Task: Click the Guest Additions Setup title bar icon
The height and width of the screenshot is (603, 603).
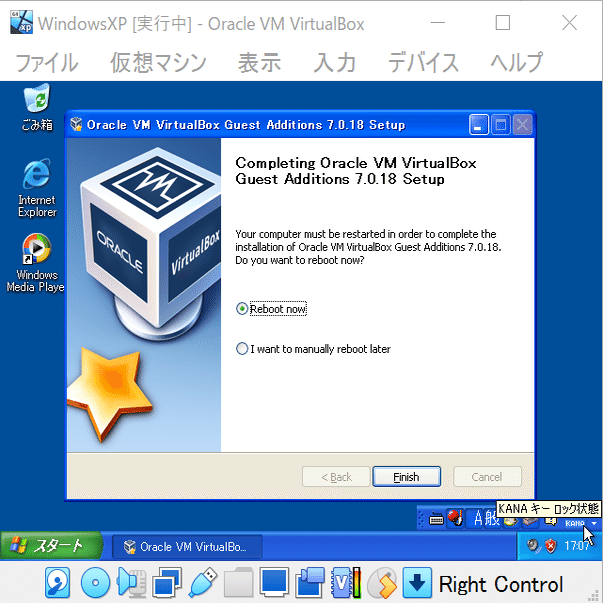Action: click(x=76, y=124)
